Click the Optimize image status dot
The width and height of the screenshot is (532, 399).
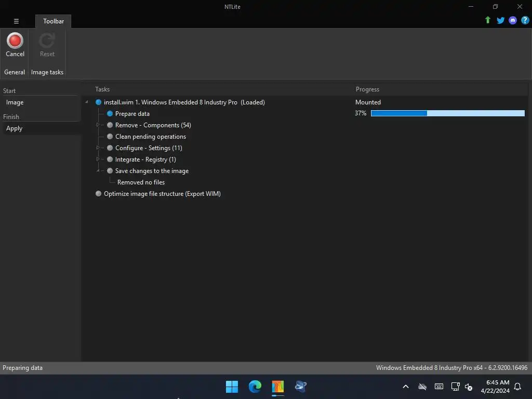pyautogui.click(x=98, y=193)
